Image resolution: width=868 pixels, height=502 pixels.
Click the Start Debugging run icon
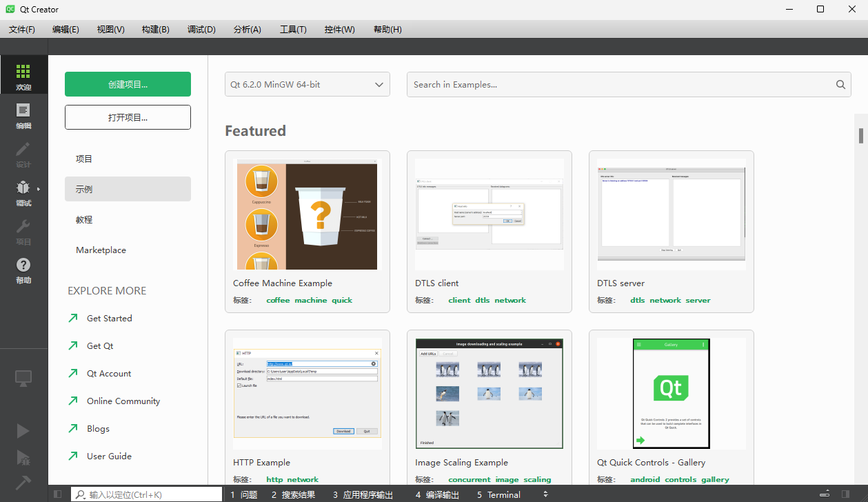point(23,457)
